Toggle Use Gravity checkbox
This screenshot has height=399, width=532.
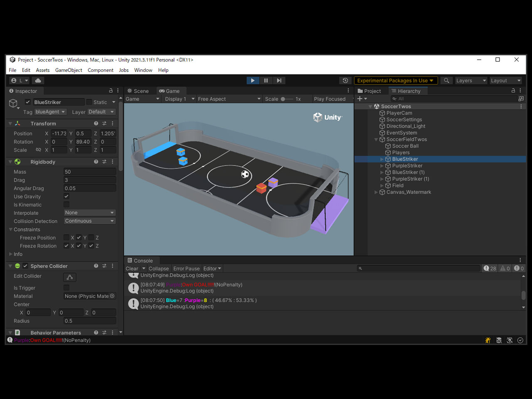(66, 196)
